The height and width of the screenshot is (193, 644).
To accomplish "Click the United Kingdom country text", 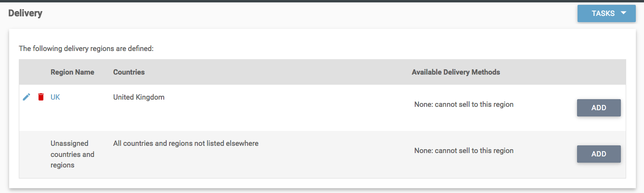I will pos(139,97).
